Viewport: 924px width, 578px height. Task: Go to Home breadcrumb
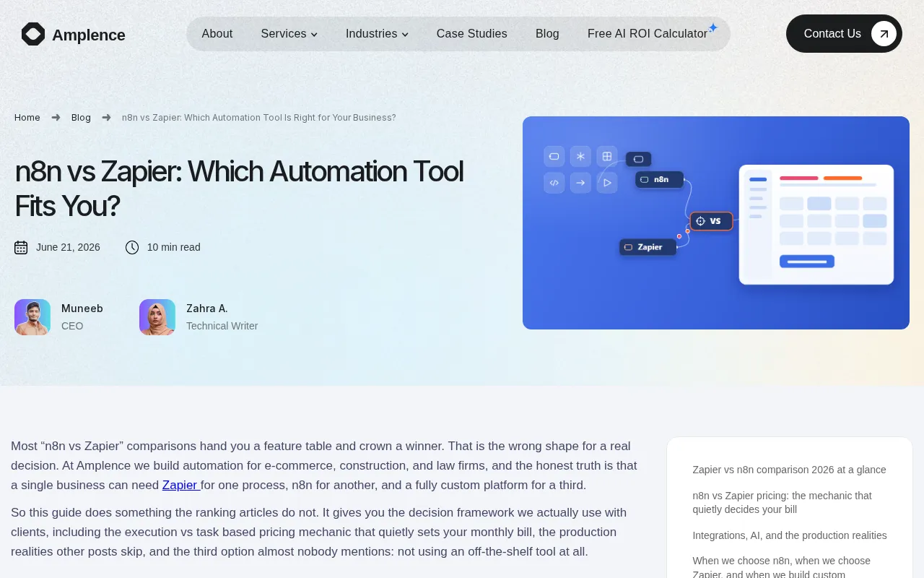tap(27, 118)
